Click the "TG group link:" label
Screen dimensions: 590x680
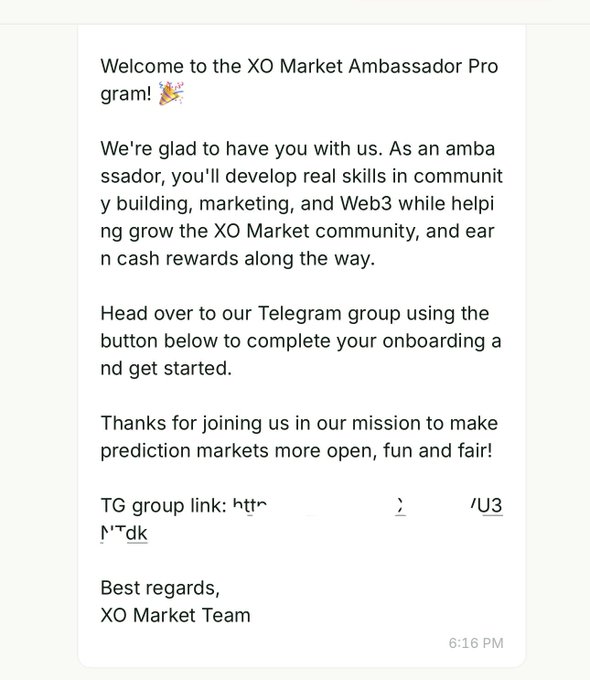pos(164,506)
